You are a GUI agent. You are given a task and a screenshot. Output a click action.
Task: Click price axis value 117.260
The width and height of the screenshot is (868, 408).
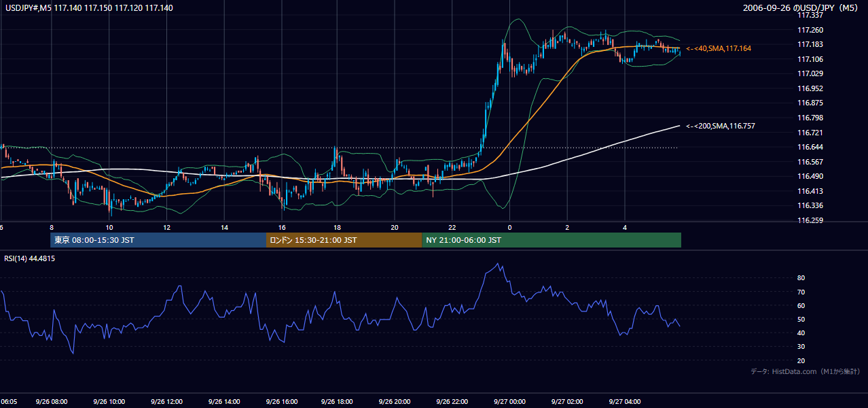click(x=810, y=30)
